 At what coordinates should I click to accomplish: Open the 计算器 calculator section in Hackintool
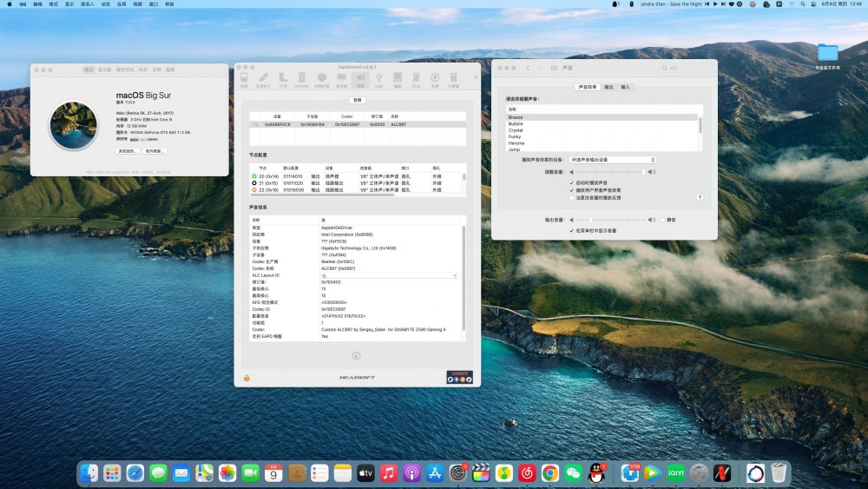[453, 80]
